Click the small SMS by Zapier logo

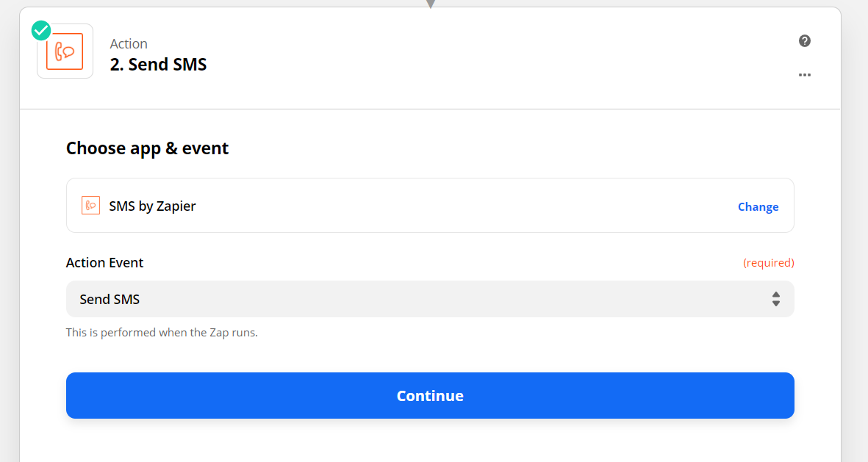pos(91,205)
